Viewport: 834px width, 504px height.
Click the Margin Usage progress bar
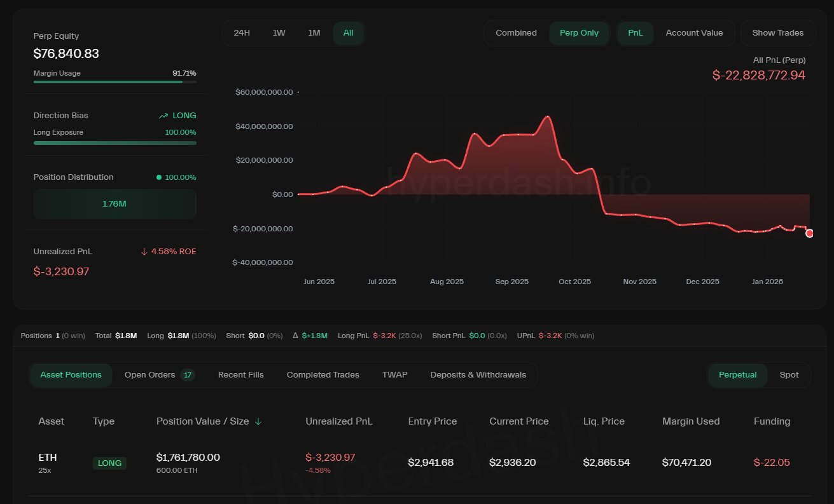[115, 82]
